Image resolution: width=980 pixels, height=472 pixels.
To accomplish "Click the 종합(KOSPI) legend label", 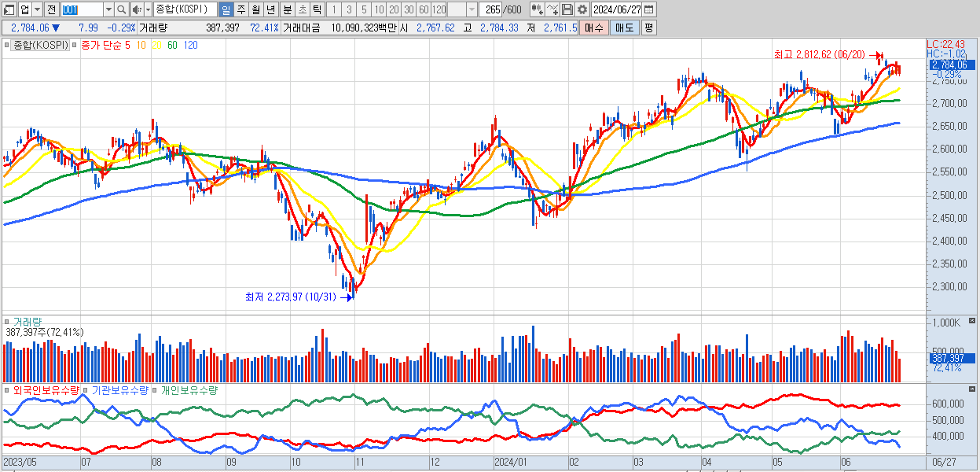I will [42, 46].
